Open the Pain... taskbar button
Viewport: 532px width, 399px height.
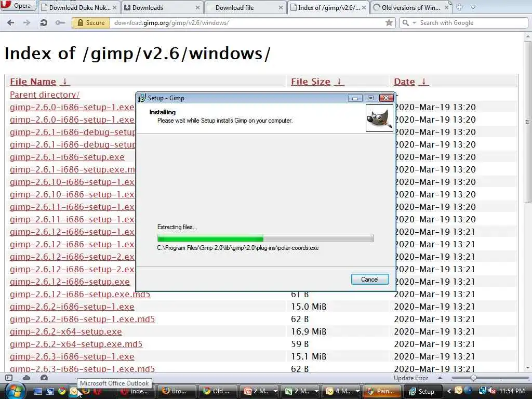[x=382, y=391]
